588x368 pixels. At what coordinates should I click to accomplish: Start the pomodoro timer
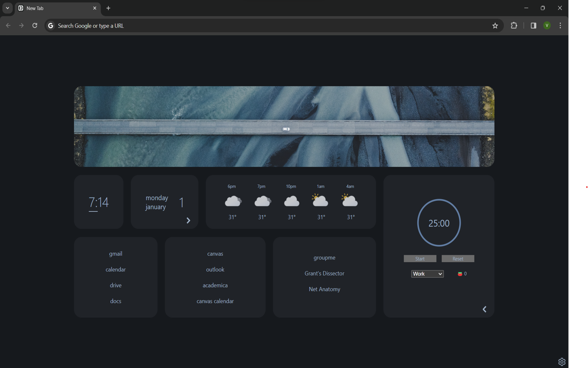[419, 258]
